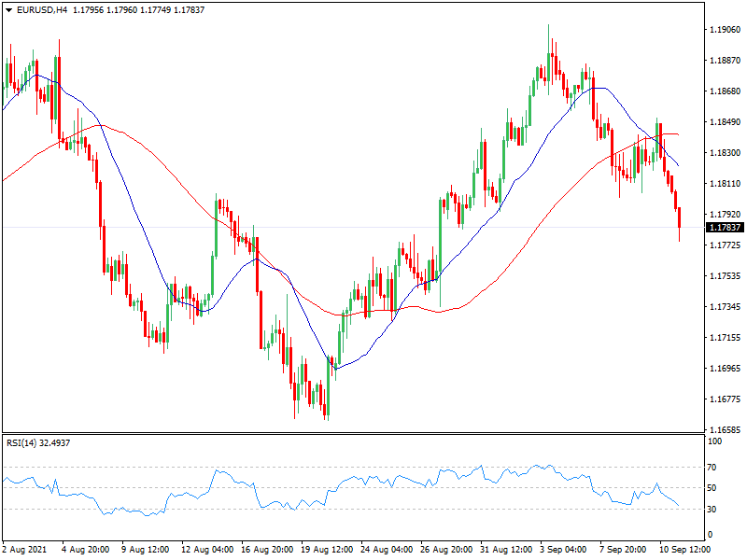Click the current price tag 1.17837

(725, 228)
